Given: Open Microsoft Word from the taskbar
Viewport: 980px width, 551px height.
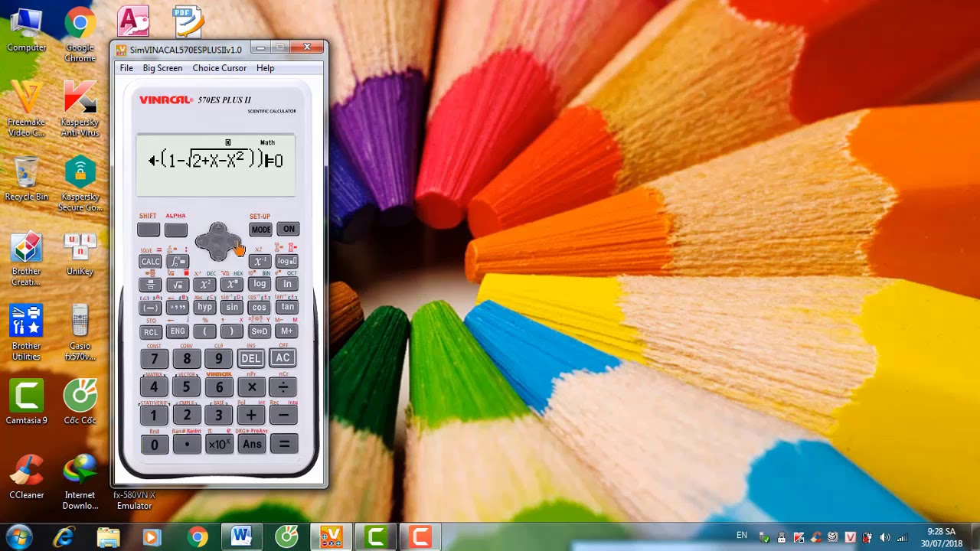Looking at the screenshot, I should (242, 537).
